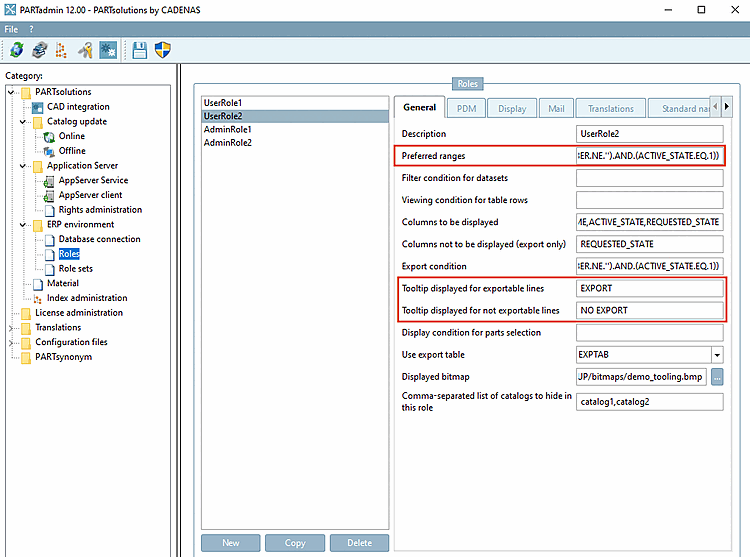750x557 pixels.
Task: Expand the Translations tree node
Action: click(x=11, y=328)
